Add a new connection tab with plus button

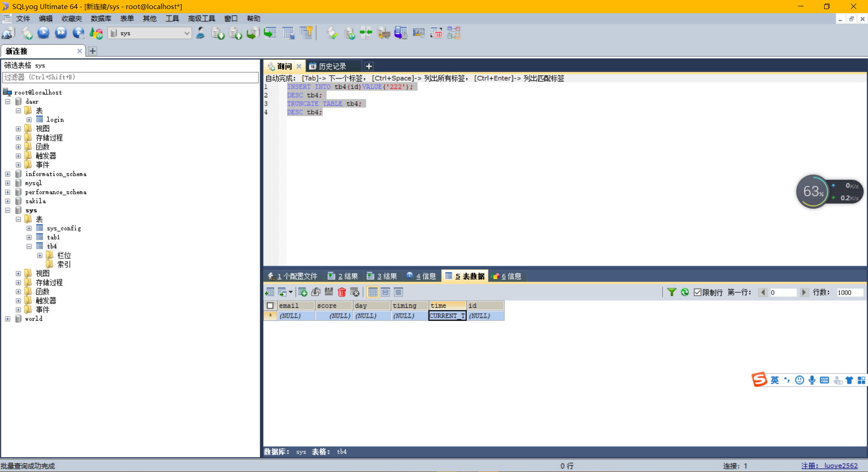pos(93,51)
